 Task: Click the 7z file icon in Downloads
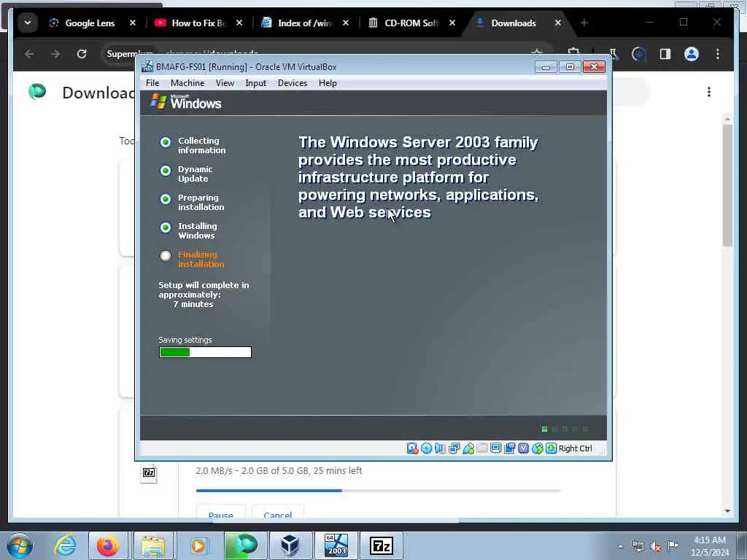click(x=149, y=473)
